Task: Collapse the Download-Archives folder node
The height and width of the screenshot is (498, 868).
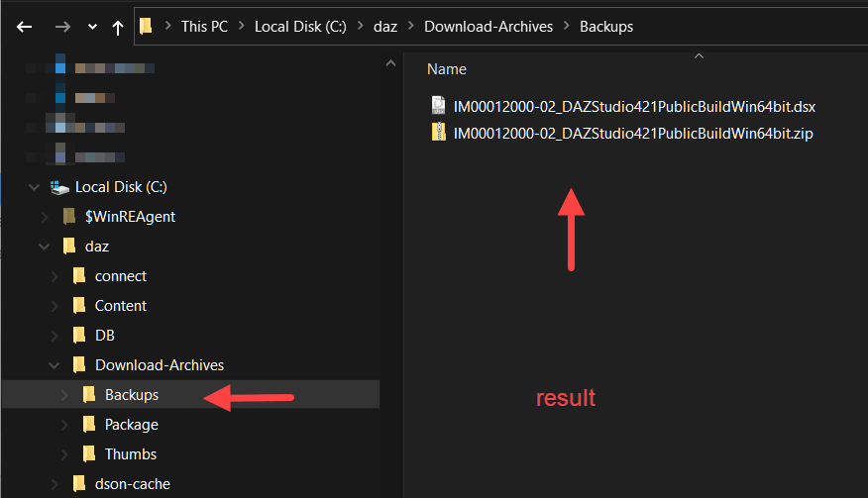Action: (x=55, y=365)
